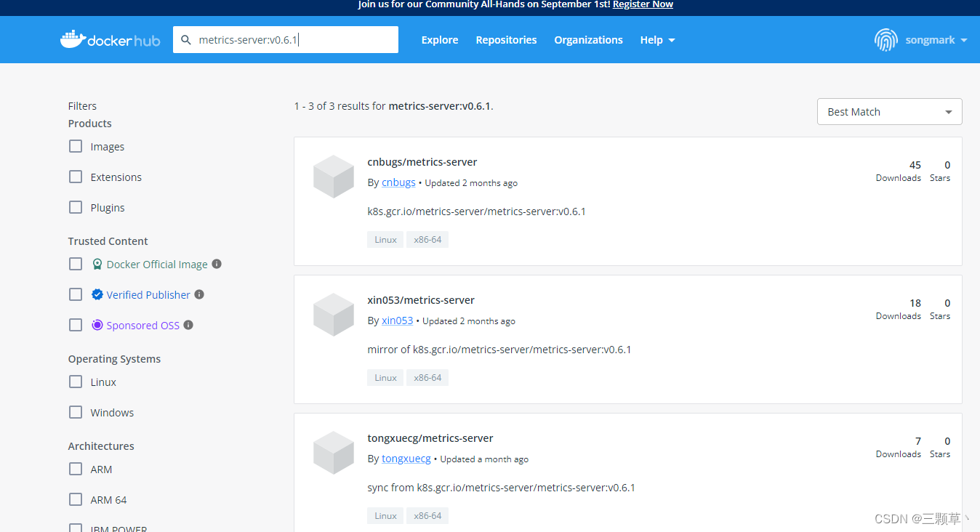Click the Docker Official Image badge icon
The width and height of the screenshot is (980, 532).
tap(97, 265)
